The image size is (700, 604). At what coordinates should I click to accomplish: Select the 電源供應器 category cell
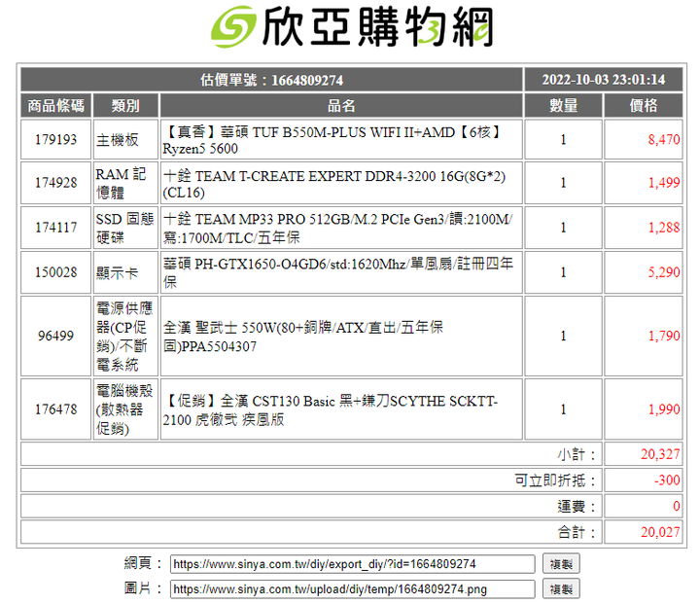pyautogui.click(x=125, y=336)
